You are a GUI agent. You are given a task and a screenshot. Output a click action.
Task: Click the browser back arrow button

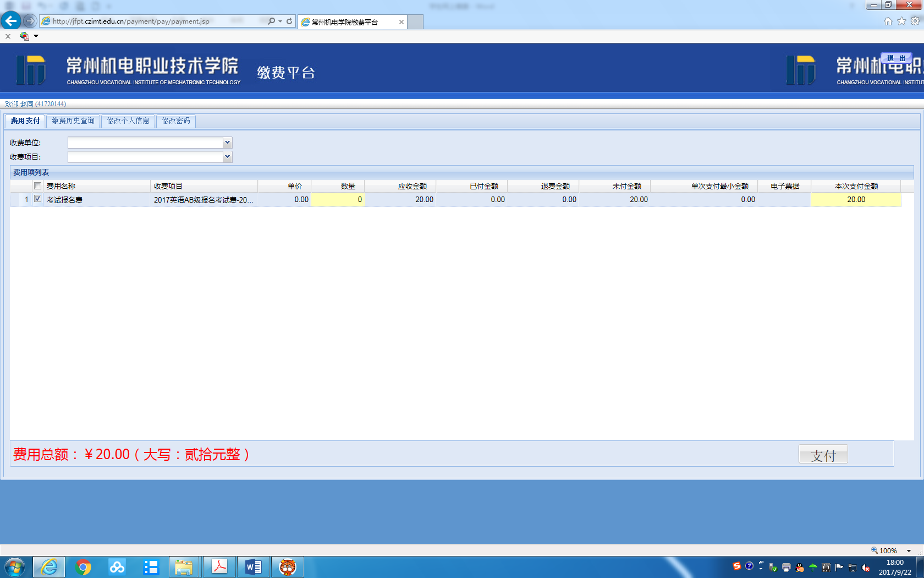point(11,21)
